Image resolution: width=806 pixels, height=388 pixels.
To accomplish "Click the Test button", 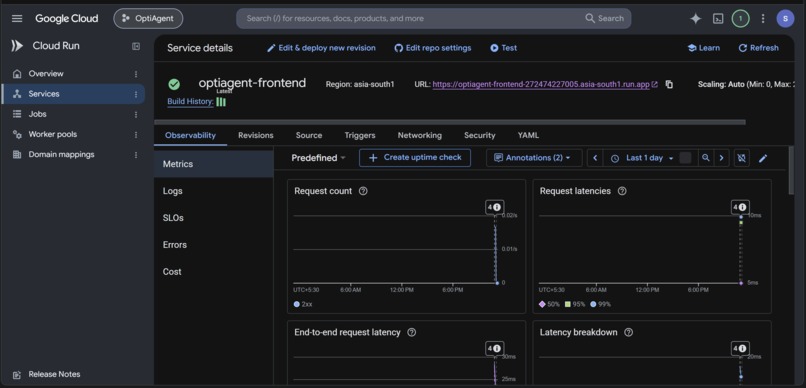I will coord(503,48).
